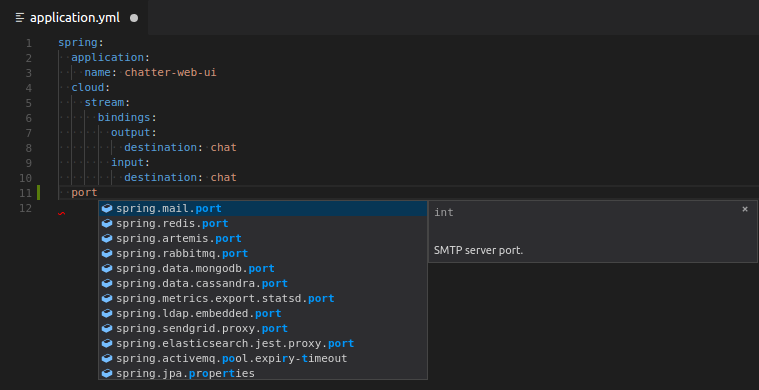Click the 'name' key on line 3
The image size is (759, 390).
[97, 73]
